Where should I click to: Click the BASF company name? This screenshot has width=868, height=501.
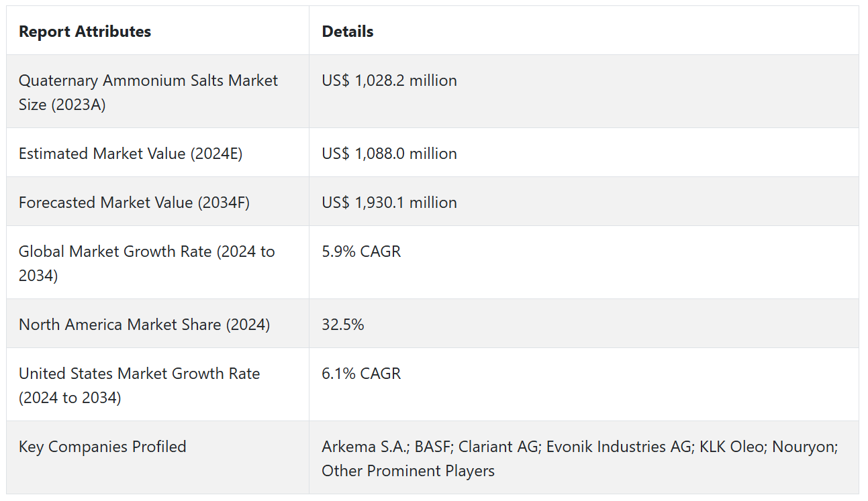[x=434, y=447]
